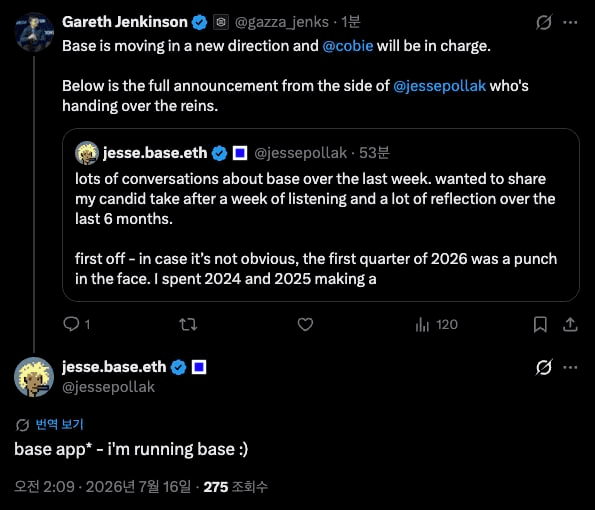Click the reply icon under Gareth's tweet
This screenshot has height=510, width=595.
pyautogui.click(x=71, y=324)
